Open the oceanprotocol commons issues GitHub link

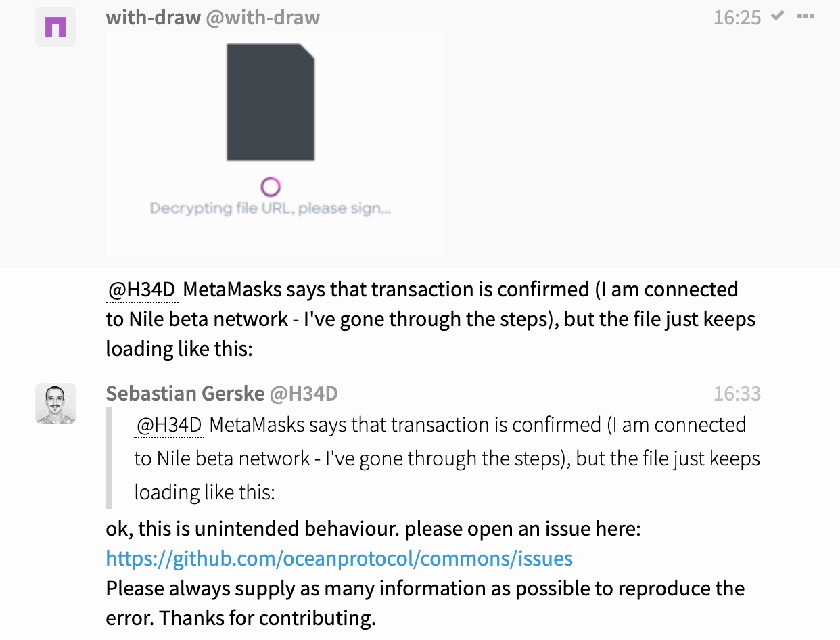tap(339, 558)
